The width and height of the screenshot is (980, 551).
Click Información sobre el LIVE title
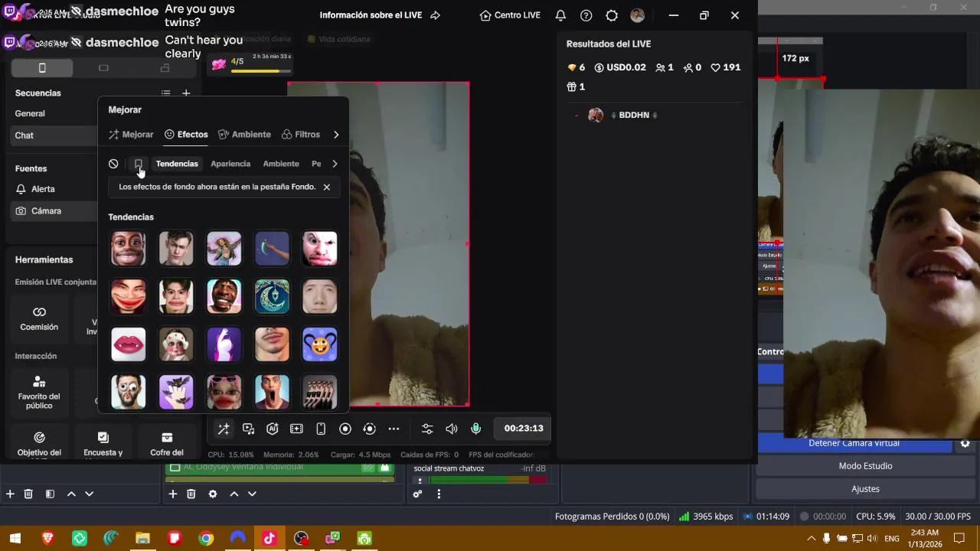click(x=371, y=15)
